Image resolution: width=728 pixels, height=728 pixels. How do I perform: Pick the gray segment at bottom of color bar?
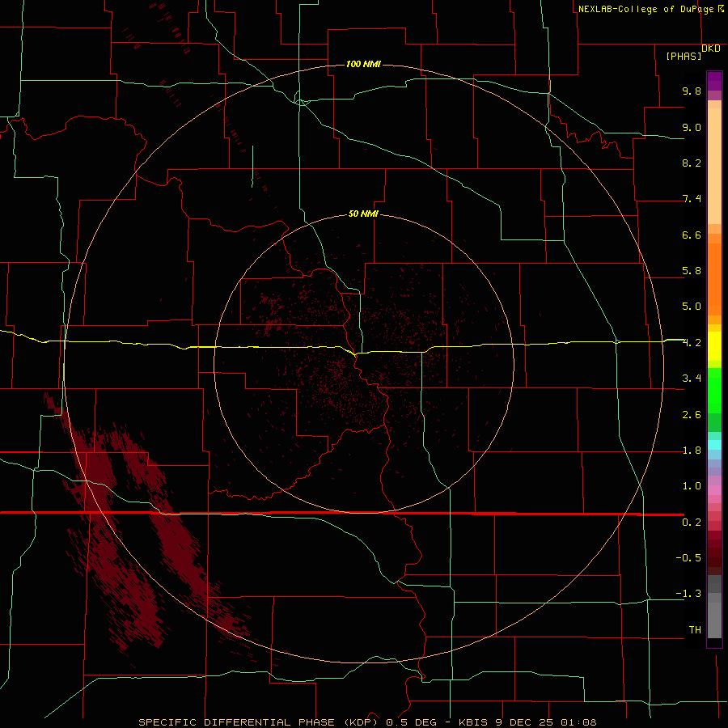714,617
